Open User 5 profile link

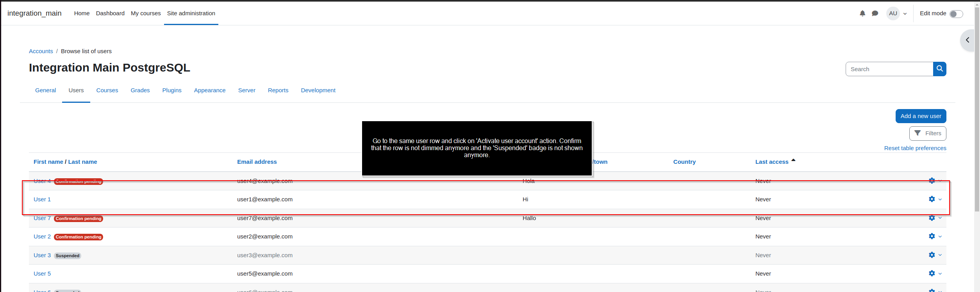[x=42, y=274]
